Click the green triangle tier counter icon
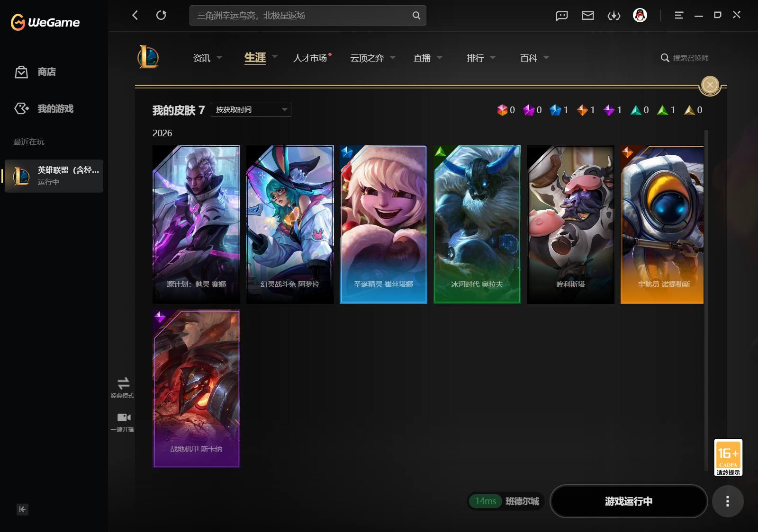 tap(662, 110)
